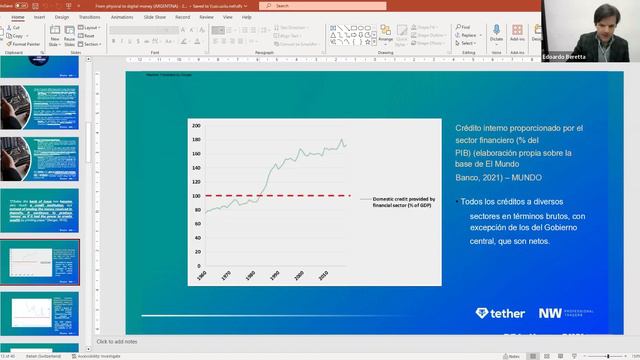
Task: Select the quote text slide thumbnail
Action: point(40,211)
